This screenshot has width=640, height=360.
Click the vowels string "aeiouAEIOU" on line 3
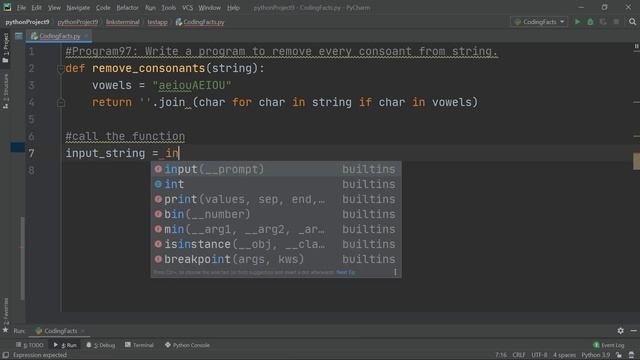coord(192,86)
